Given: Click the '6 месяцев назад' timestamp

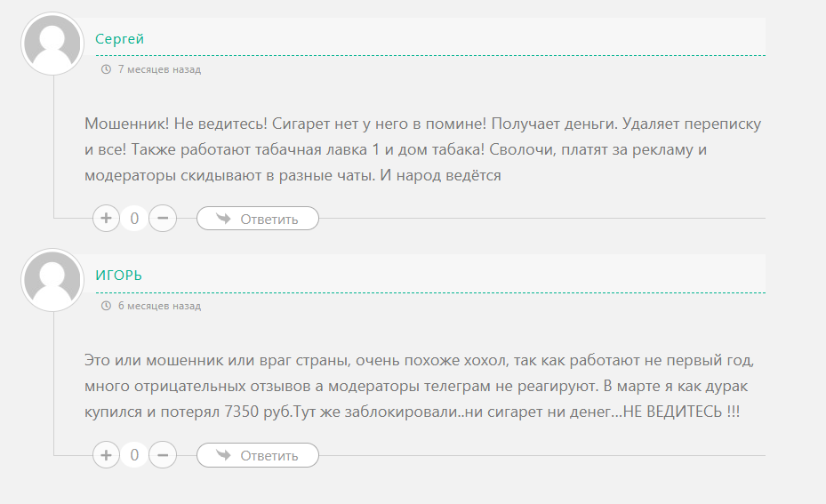Looking at the screenshot, I should (x=159, y=306).
